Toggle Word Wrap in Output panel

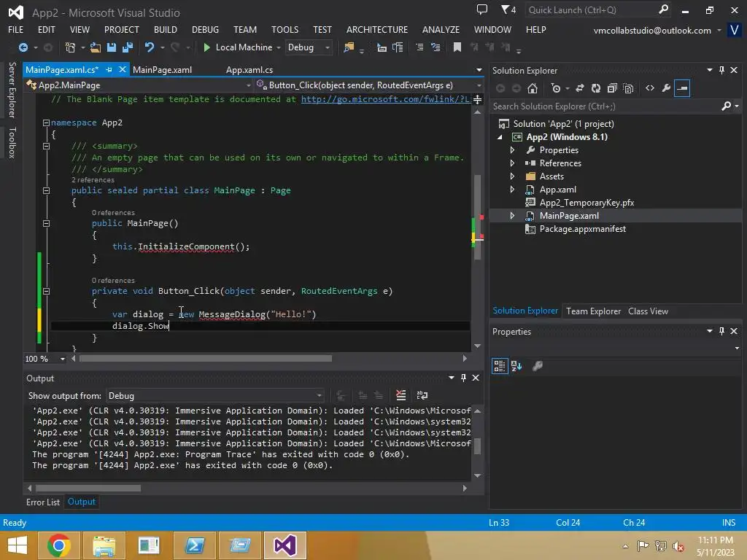pyautogui.click(x=422, y=395)
